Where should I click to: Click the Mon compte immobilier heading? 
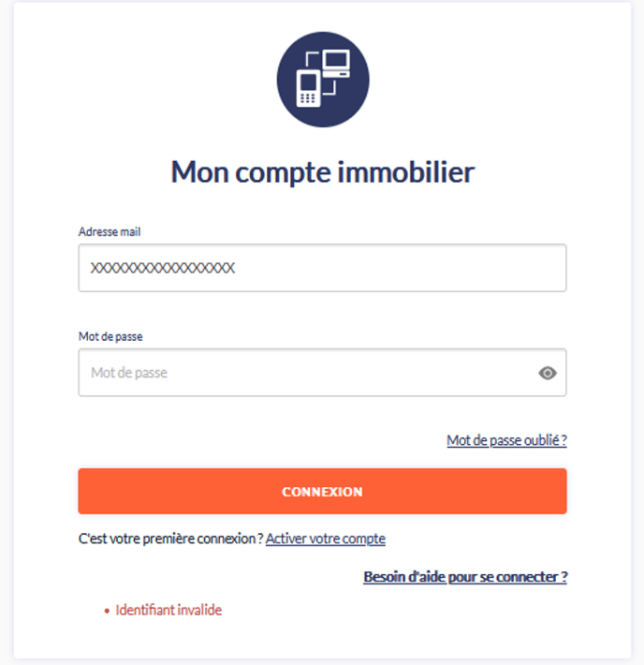point(323,172)
